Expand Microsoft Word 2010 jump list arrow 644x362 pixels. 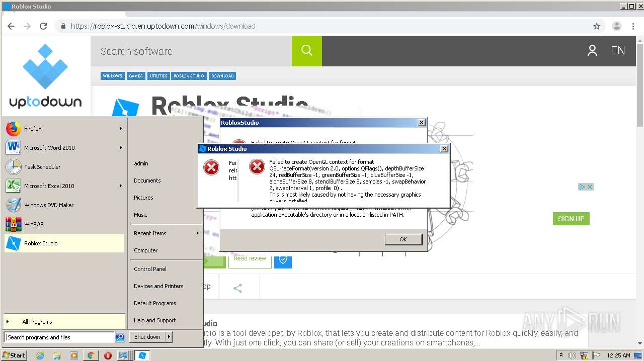click(x=121, y=148)
